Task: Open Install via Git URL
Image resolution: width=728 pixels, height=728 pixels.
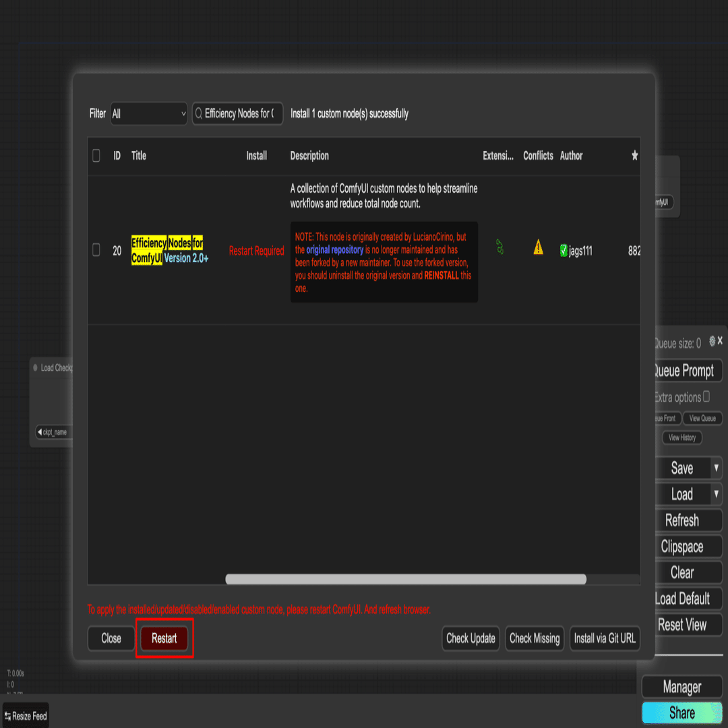Action: pos(605,638)
